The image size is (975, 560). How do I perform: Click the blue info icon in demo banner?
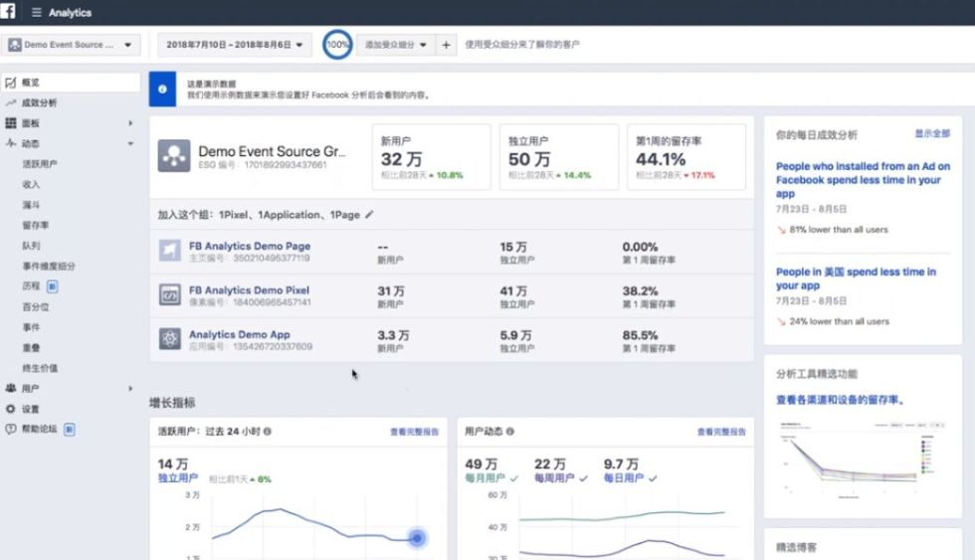tap(162, 89)
